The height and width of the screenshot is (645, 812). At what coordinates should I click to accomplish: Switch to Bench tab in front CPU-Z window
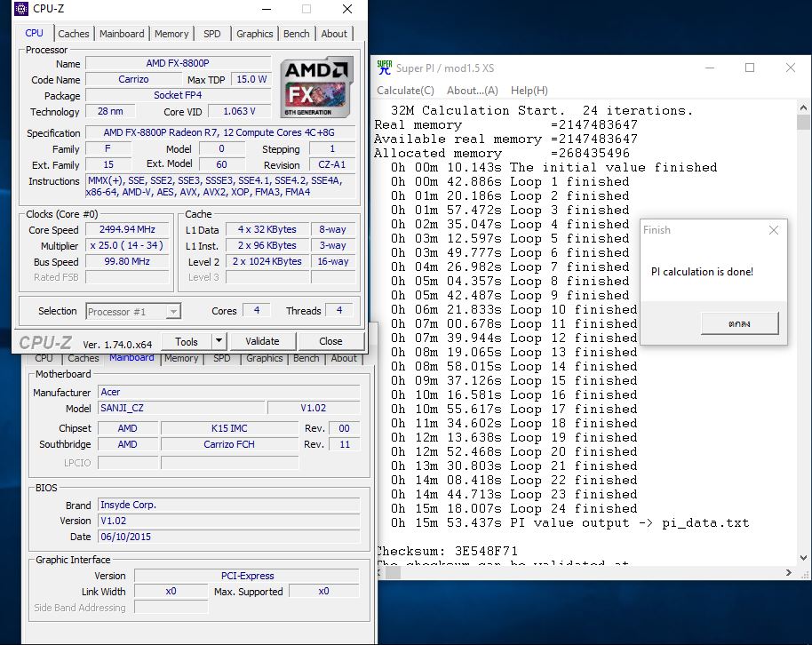296,34
